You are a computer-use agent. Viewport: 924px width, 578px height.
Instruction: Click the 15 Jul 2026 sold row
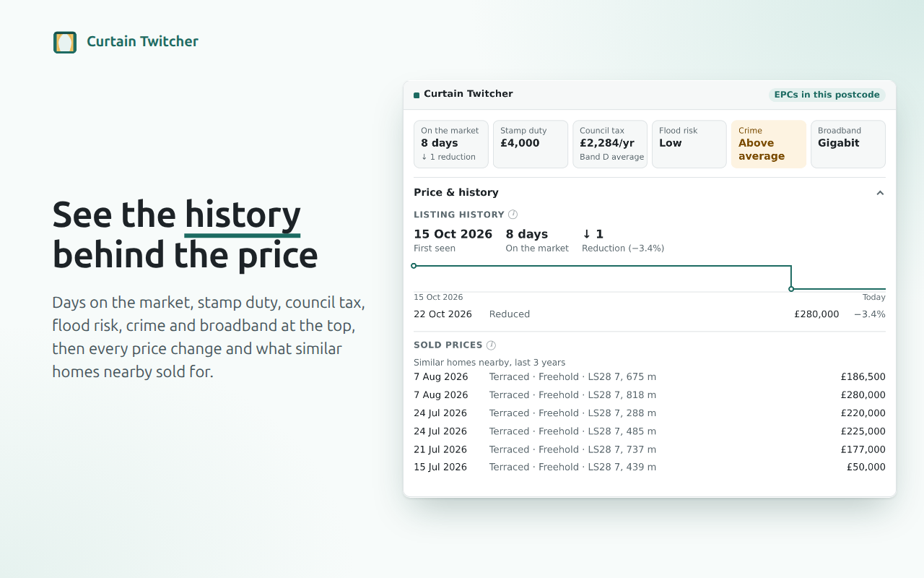point(650,467)
